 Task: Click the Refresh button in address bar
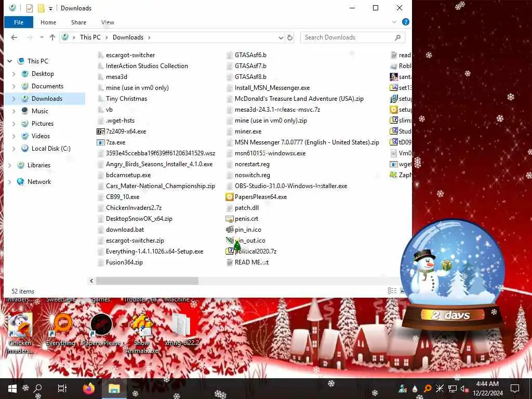click(290, 37)
